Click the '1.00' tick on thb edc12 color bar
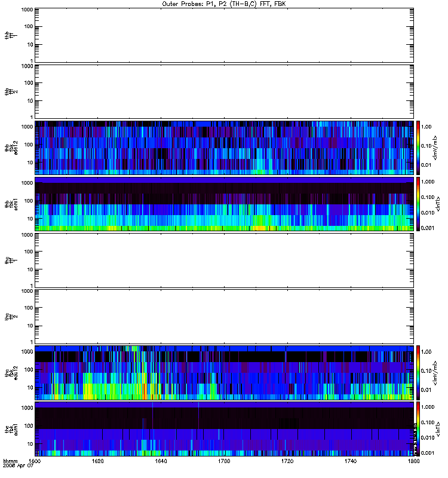The width and height of the screenshot is (448, 478). (x=426, y=127)
